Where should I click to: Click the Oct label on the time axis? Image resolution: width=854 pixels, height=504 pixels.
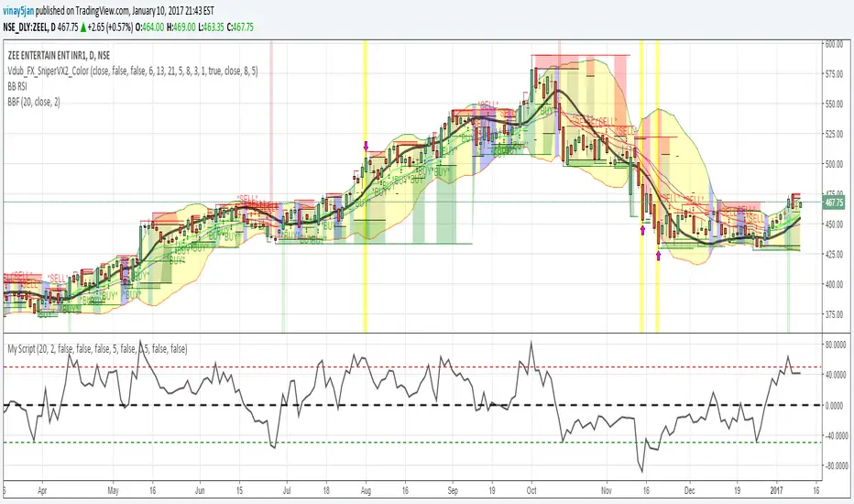pos(531,490)
